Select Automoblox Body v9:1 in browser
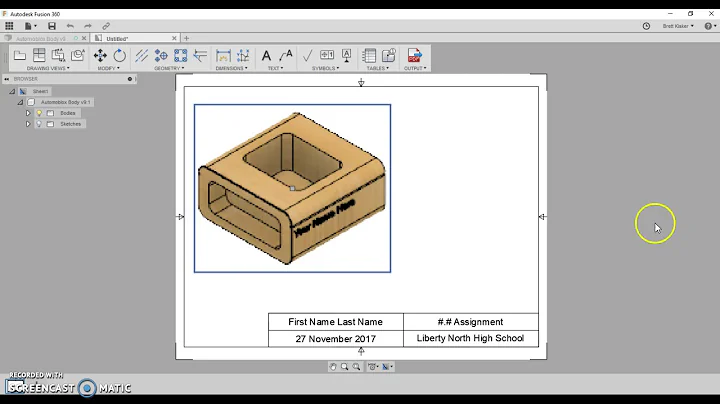This screenshot has width=720, height=404. pyautogui.click(x=66, y=102)
